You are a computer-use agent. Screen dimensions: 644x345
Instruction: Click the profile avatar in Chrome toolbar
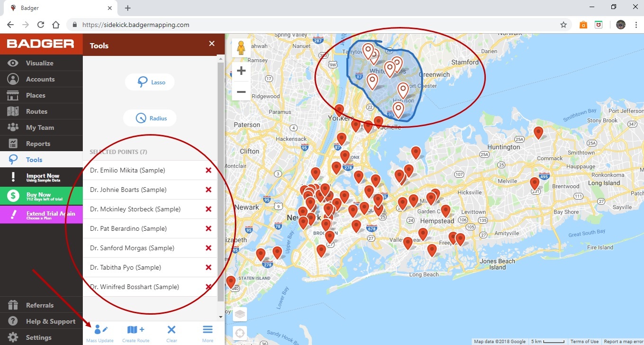click(621, 25)
